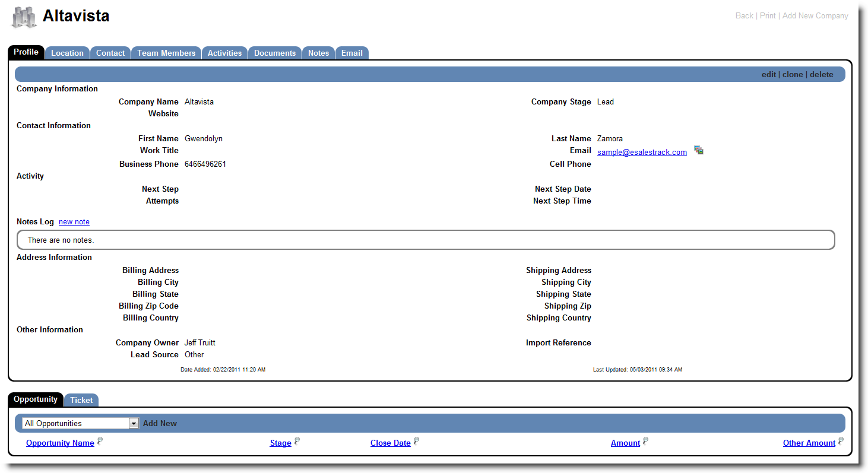Screen dimensions: 868x473
Task: Click the edit link in profile bar
Action: tap(769, 74)
